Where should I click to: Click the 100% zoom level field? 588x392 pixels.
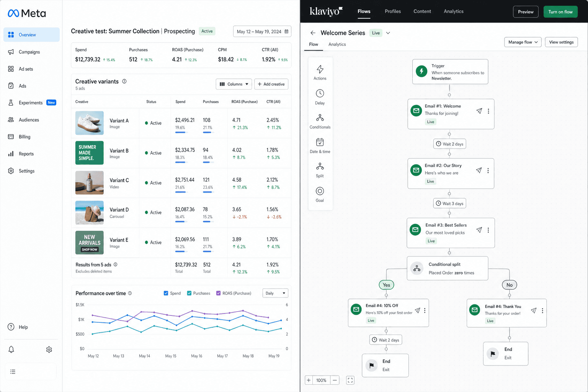point(322,380)
